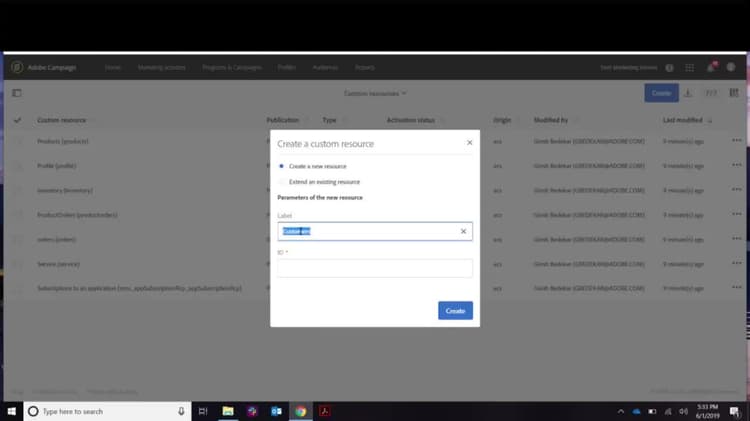Viewport: 750px width, 421px height.
Task: Select the Create a new resource radio button
Action: [x=281, y=166]
